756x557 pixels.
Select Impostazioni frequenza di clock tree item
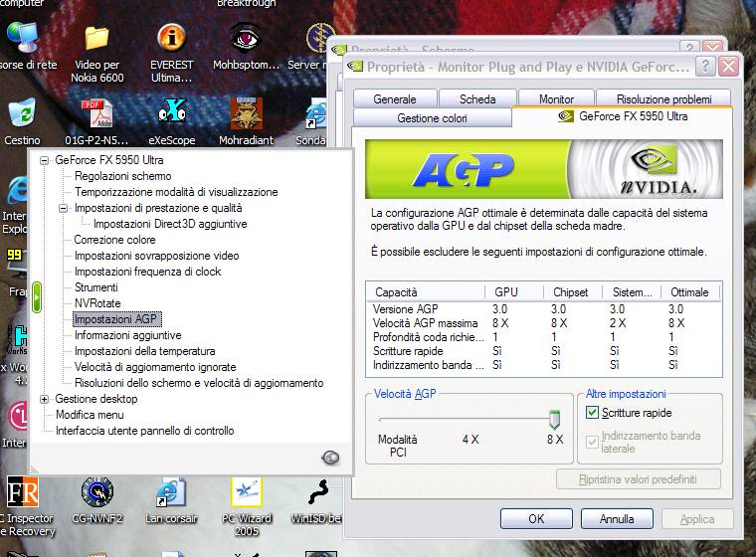(147, 272)
